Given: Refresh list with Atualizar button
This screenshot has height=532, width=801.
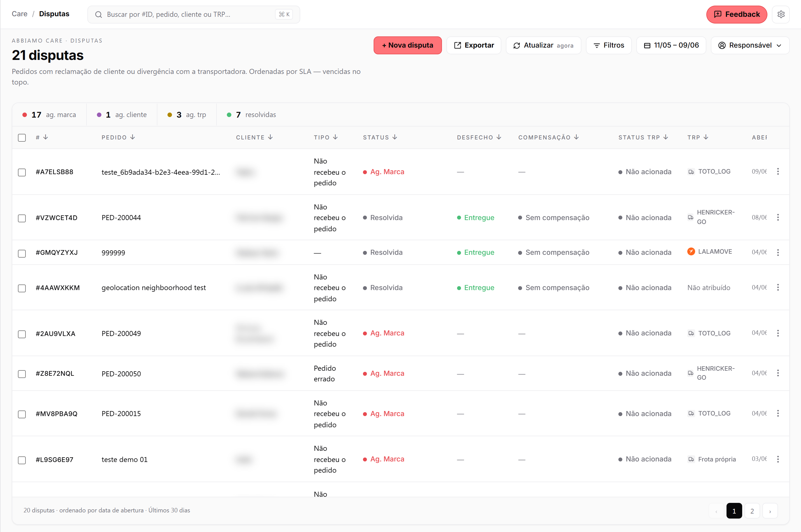Looking at the screenshot, I should pyautogui.click(x=543, y=45).
